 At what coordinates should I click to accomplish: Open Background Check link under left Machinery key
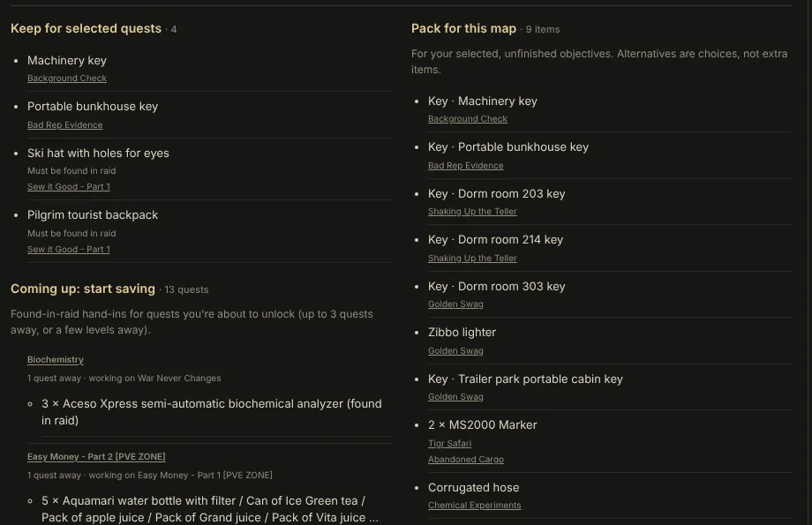[67, 79]
